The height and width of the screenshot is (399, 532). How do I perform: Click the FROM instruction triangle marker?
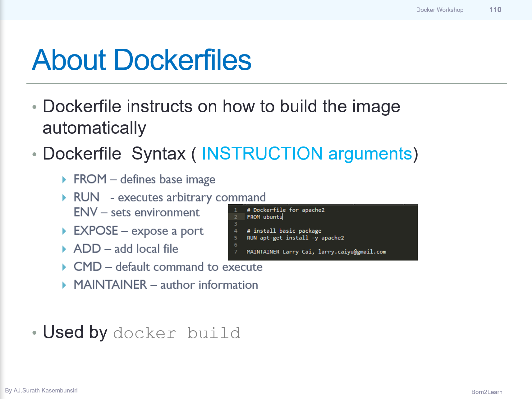click(x=64, y=179)
